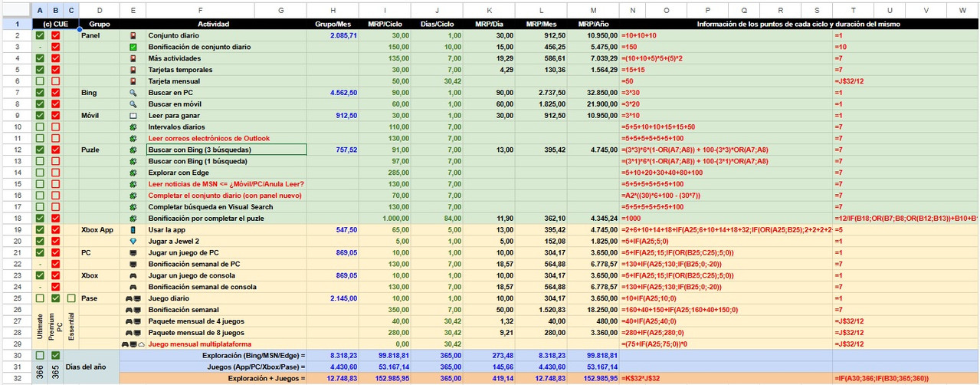Click the '=IF(A30;366;IF(B30;365;360))' formula cell

905,378
